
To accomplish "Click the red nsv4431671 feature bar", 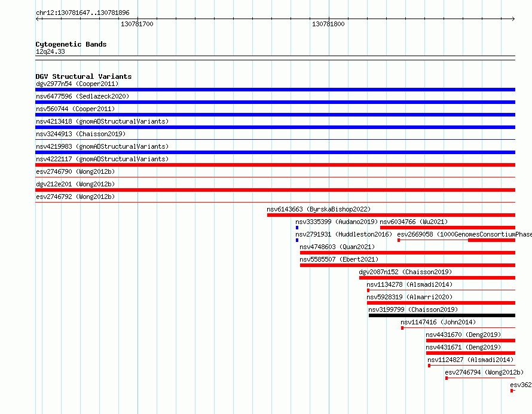I will click(470, 353).
